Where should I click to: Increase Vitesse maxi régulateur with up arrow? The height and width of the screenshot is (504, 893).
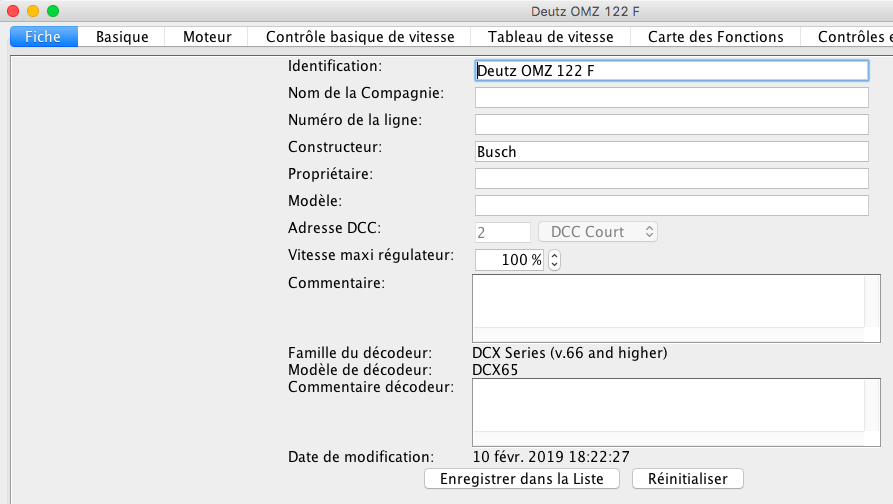pos(554,255)
